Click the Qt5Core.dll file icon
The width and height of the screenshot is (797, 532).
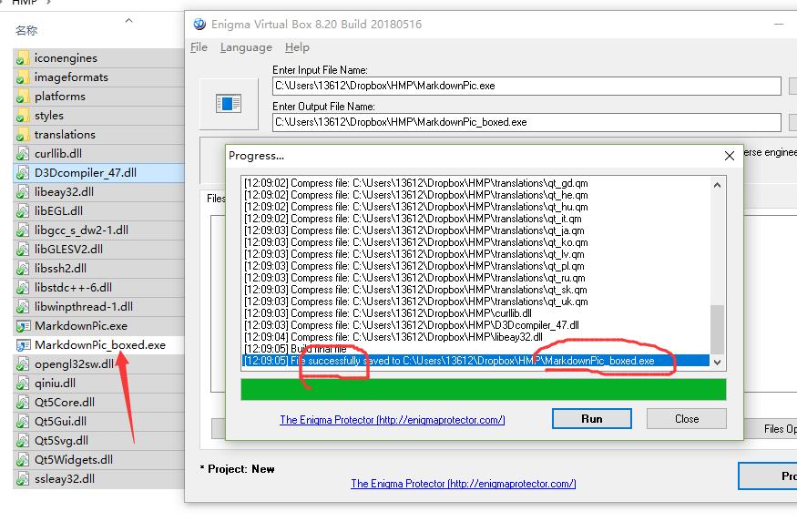tap(23, 403)
